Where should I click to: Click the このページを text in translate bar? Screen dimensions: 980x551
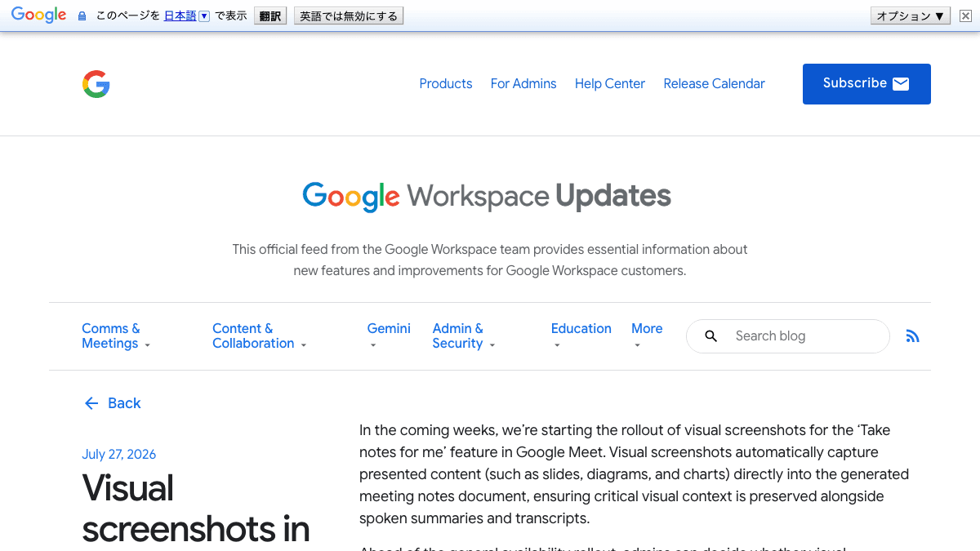tap(128, 16)
